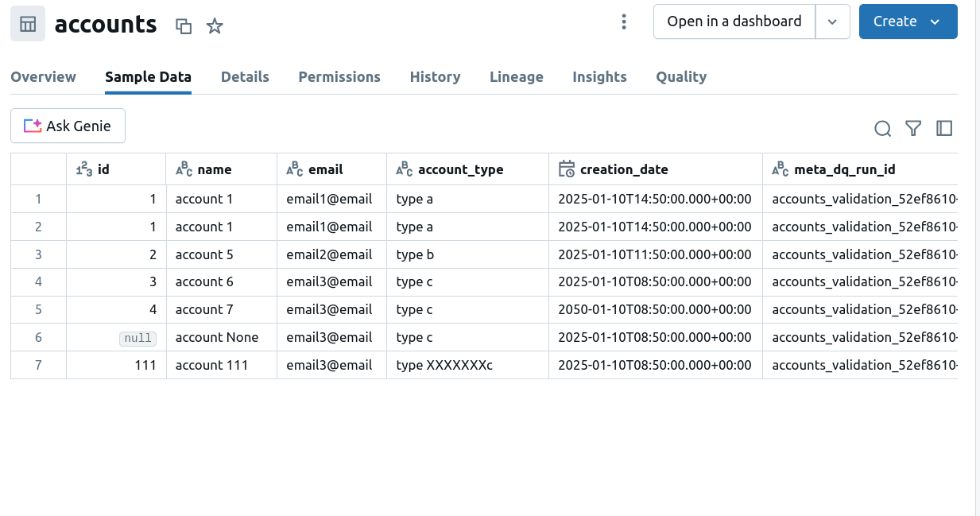The width and height of the screenshot is (980, 516).
Task: Open the kebab more options menu
Action: tap(625, 22)
